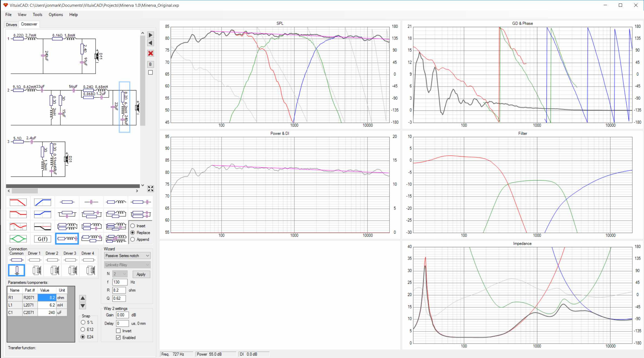Choose the green band-pass diamond filter icon
Image resolution: width=644 pixels, height=358 pixels.
coord(18,239)
